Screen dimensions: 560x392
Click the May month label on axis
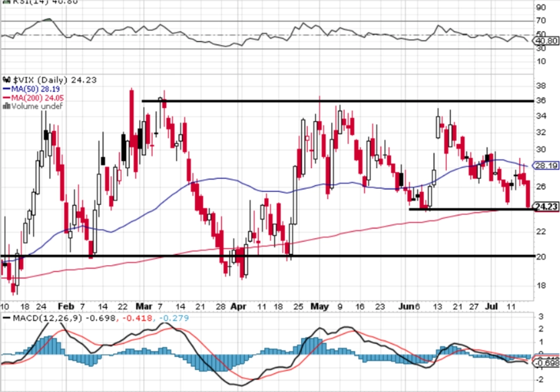320,306
